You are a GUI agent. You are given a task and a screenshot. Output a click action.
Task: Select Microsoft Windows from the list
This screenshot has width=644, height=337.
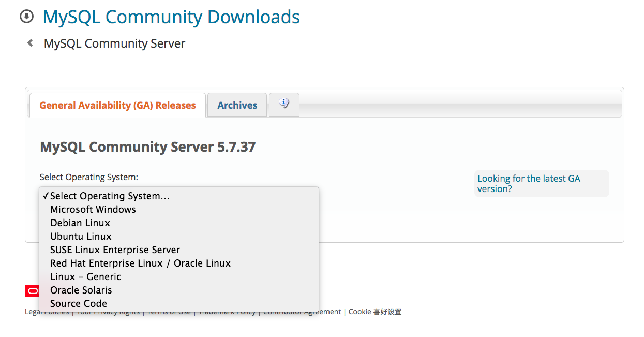[x=179, y=209]
